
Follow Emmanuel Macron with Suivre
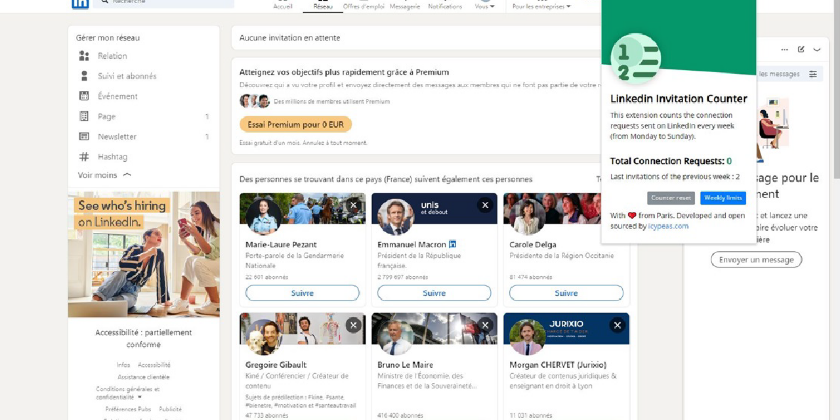pos(434,293)
